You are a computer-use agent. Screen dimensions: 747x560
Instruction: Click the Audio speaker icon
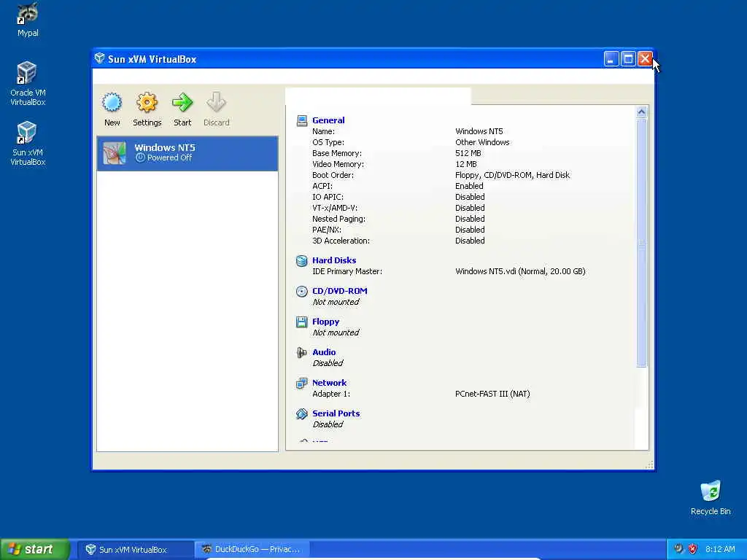tap(301, 352)
